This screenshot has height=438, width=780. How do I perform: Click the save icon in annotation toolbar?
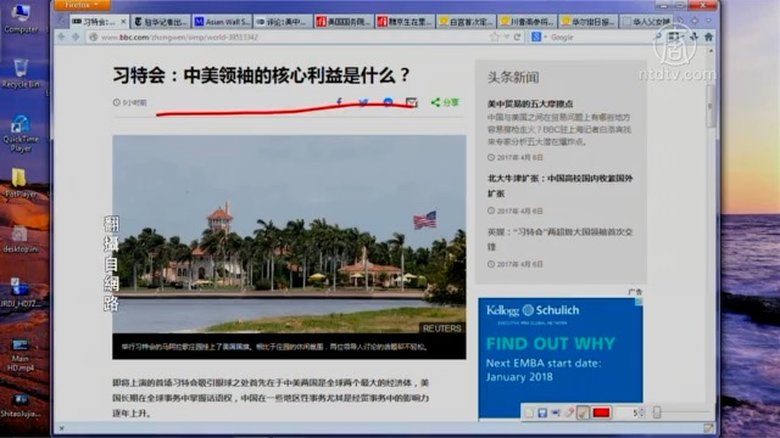pos(542,412)
